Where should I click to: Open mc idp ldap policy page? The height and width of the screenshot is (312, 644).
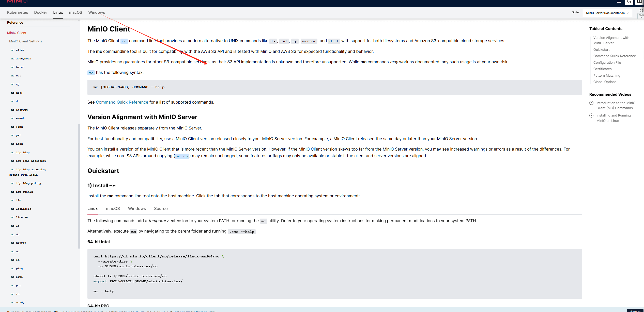click(26, 183)
